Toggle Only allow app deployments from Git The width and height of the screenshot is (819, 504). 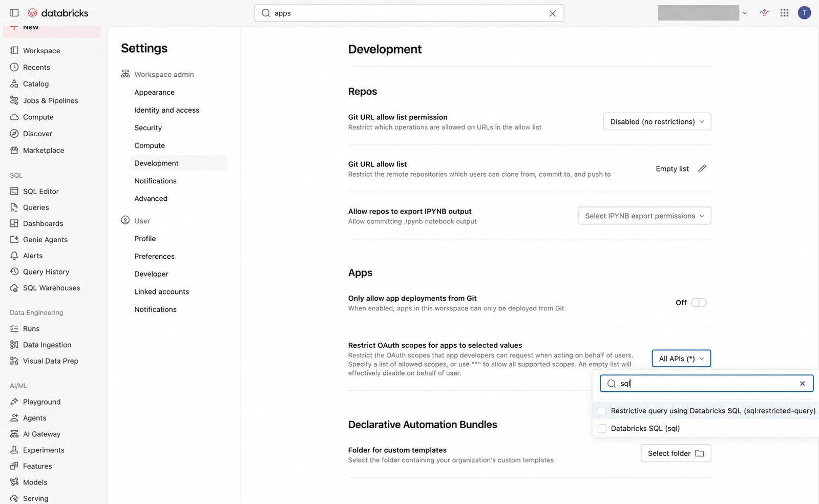pos(699,303)
